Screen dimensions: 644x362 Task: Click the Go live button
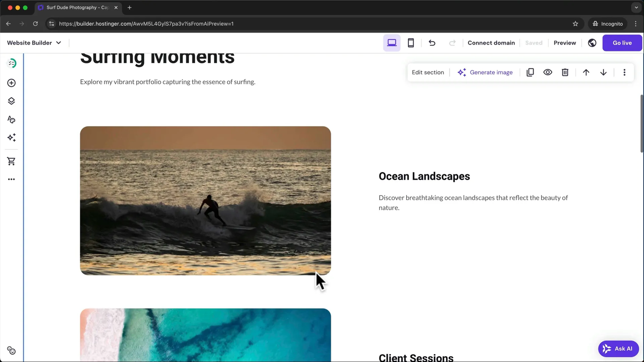[x=622, y=43]
